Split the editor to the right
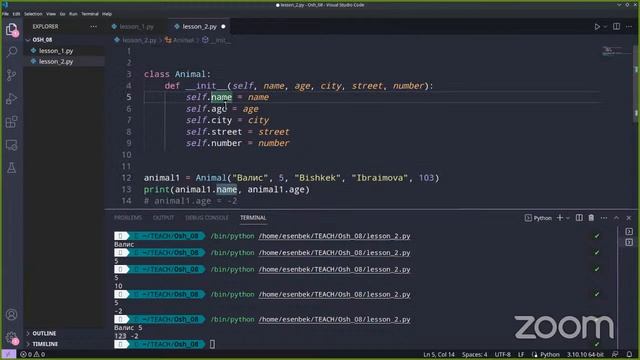 [616, 27]
